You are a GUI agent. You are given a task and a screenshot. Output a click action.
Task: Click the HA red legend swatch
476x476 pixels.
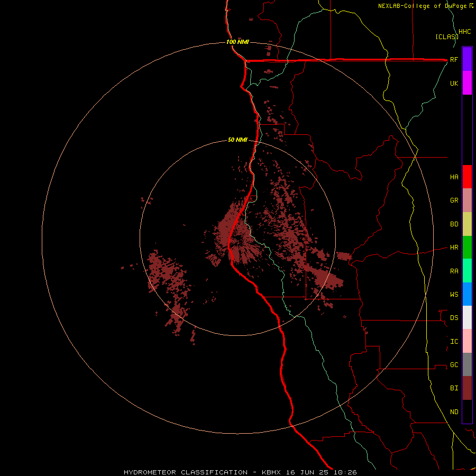click(467, 177)
